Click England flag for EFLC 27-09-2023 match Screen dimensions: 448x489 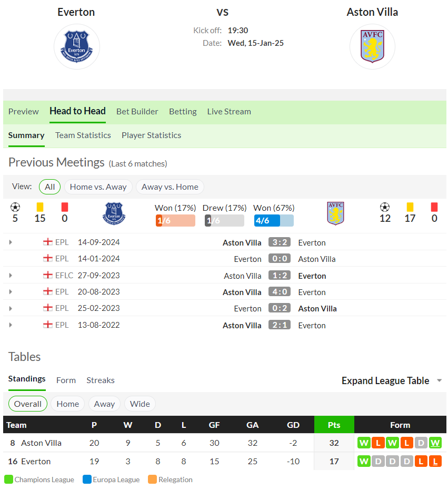tap(48, 275)
